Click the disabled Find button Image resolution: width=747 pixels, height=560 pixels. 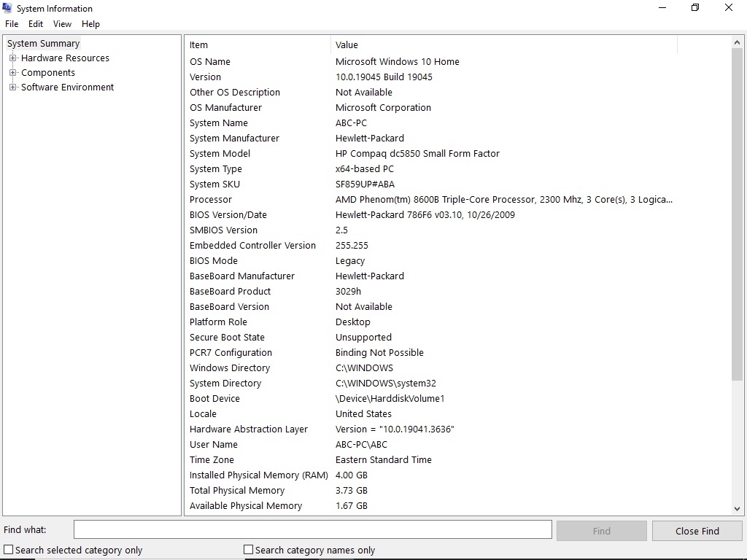tap(601, 530)
